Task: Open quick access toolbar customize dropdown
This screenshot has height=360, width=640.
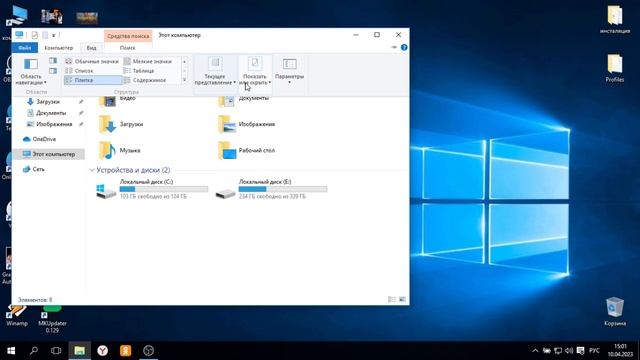Action: coord(53,36)
